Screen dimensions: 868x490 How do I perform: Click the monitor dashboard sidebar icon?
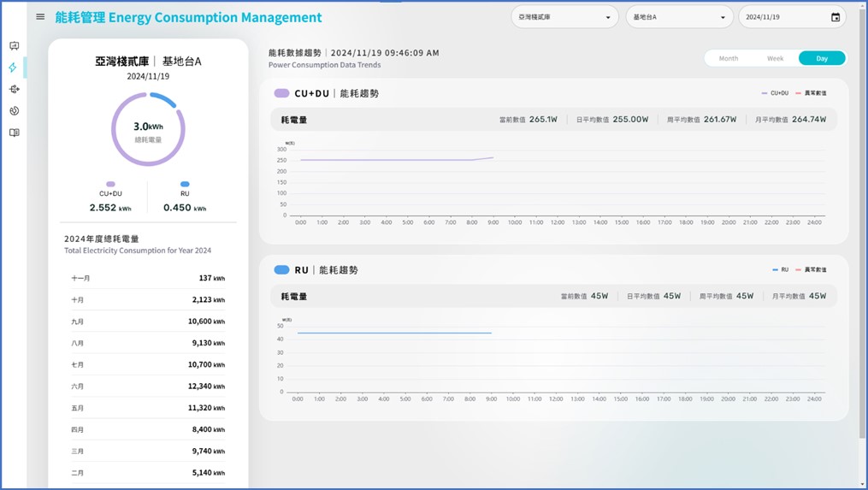point(14,46)
